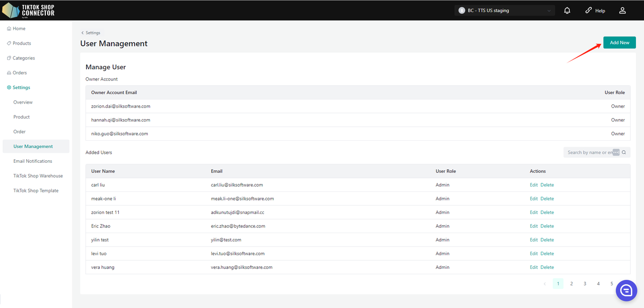Open the BC - TTS US staging dropdown
Screen dimensions: 644x308
pos(505,11)
